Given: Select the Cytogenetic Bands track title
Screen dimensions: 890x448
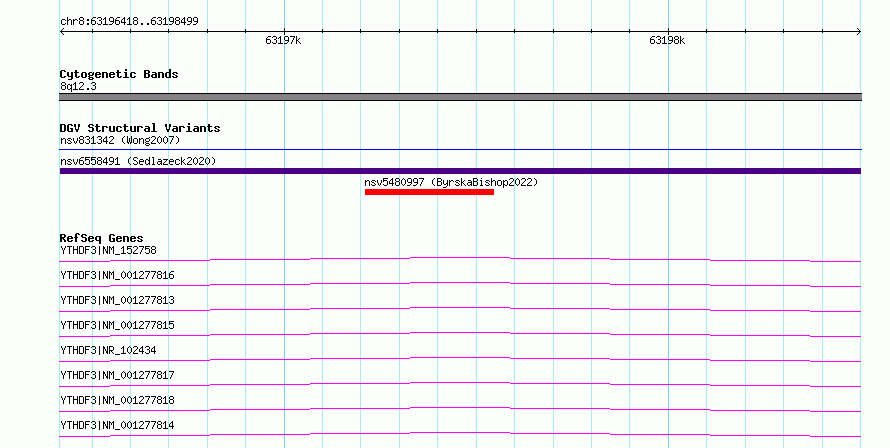Looking at the screenshot, I should tap(119, 74).
